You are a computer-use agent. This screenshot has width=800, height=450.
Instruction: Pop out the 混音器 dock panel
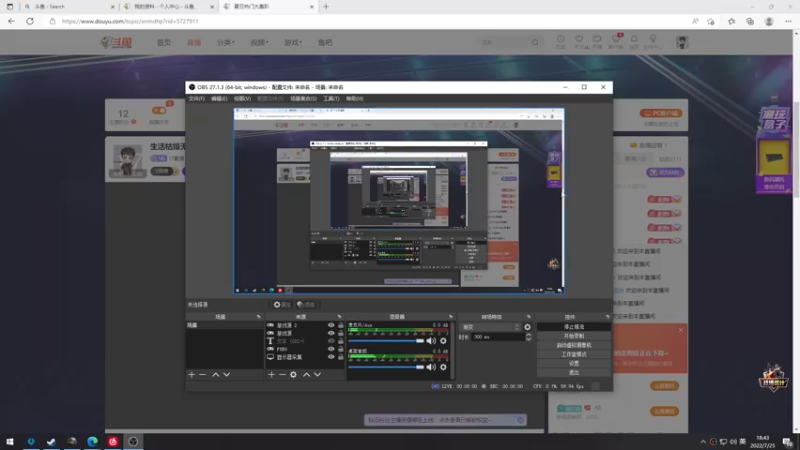(451, 317)
